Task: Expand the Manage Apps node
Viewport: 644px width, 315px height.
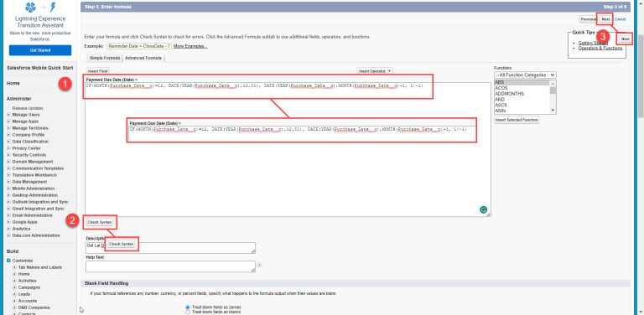Action: pyautogui.click(x=8, y=121)
